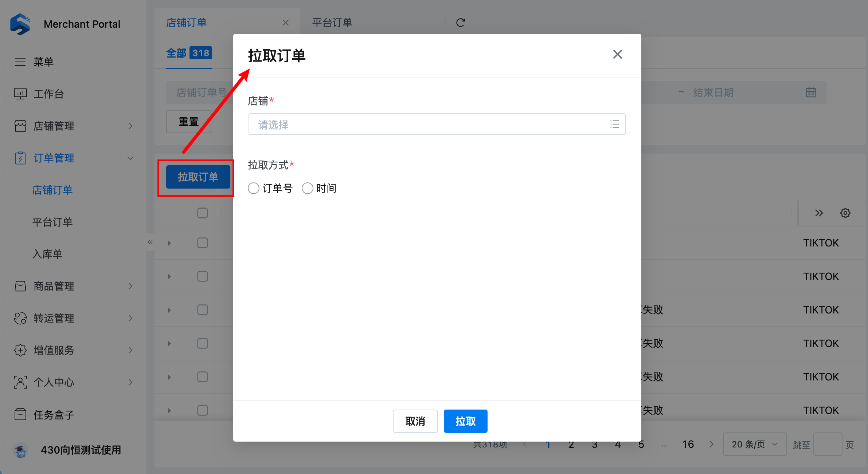
Task: Open the 20 条/页 page size dropdown
Action: pos(754,444)
